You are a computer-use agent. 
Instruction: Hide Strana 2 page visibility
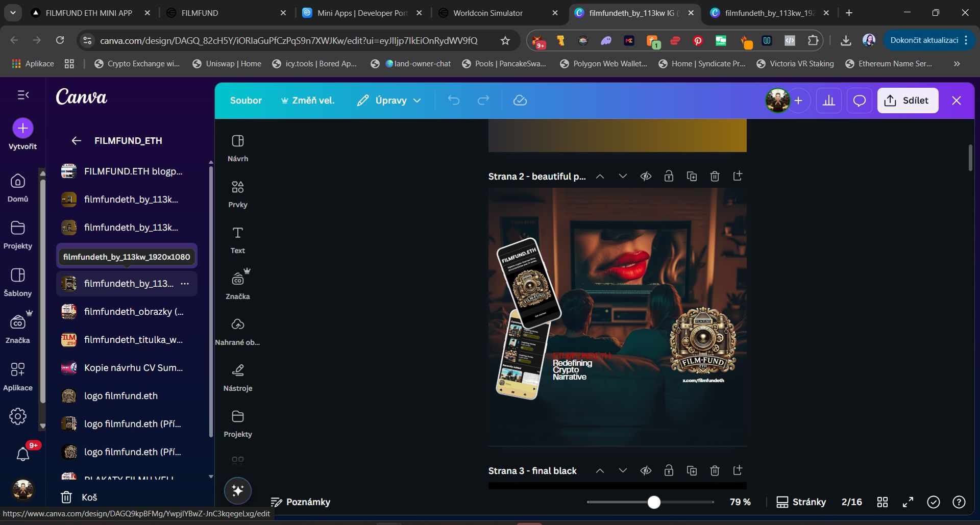pyautogui.click(x=646, y=177)
